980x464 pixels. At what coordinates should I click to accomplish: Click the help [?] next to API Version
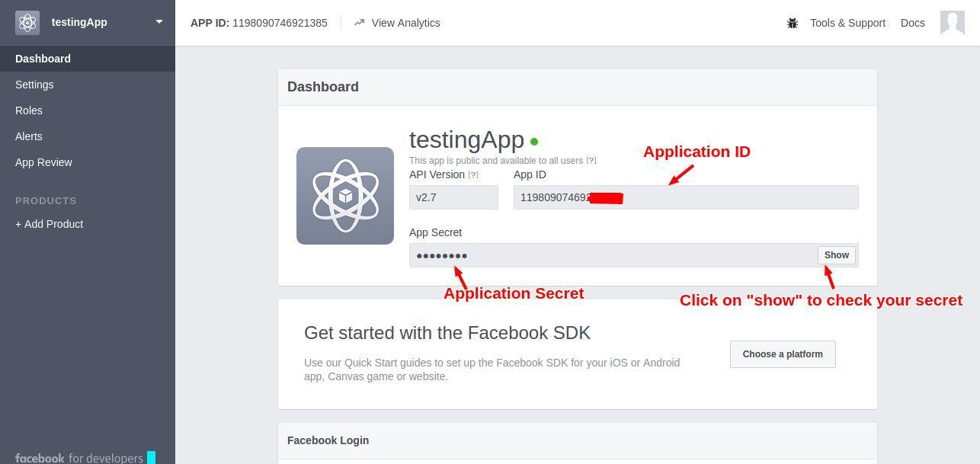point(473,175)
